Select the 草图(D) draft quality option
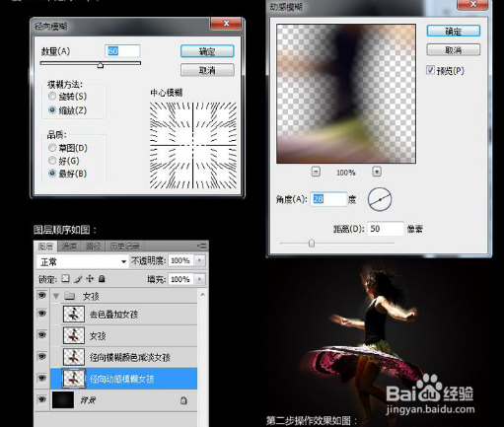This screenshot has height=427, width=504. point(52,148)
